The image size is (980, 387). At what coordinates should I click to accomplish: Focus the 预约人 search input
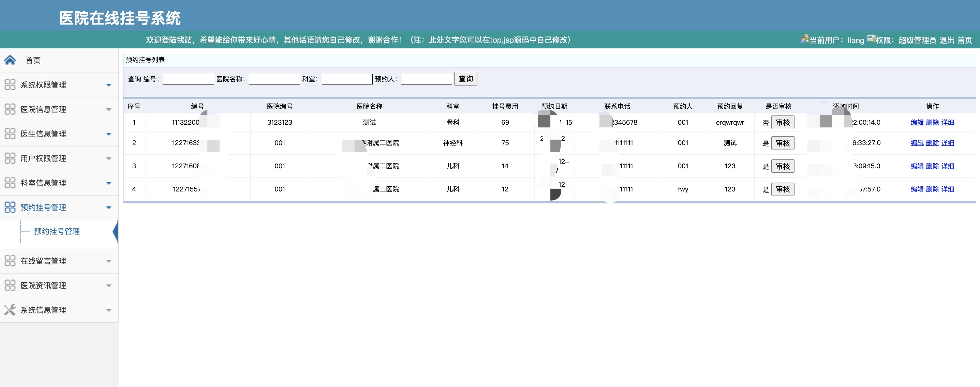(426, 79)
